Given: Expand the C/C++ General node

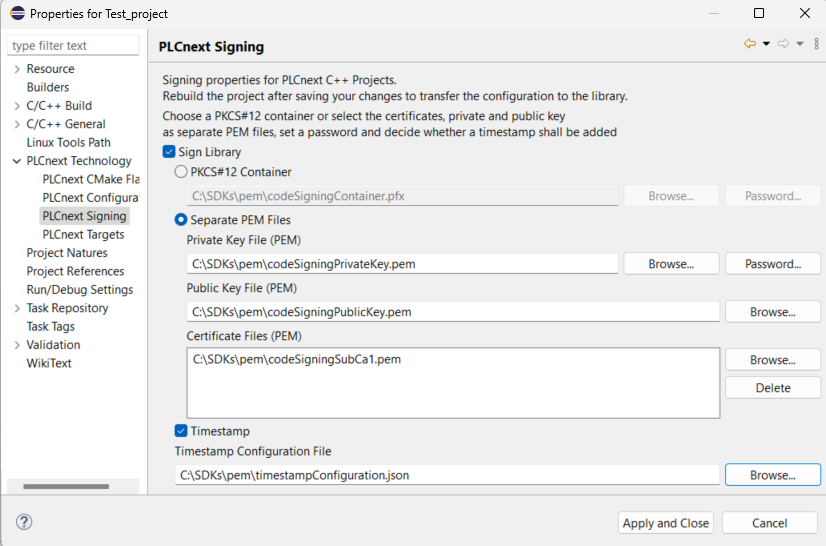Looking at the screenshot, I should click(x=17, y=124).
